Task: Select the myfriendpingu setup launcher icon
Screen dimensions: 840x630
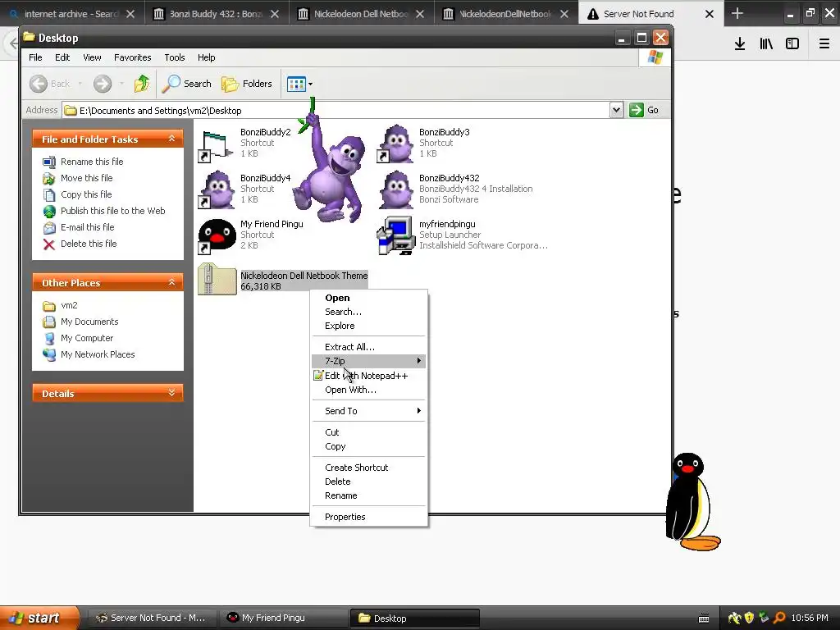Action: tap(395, 235)
